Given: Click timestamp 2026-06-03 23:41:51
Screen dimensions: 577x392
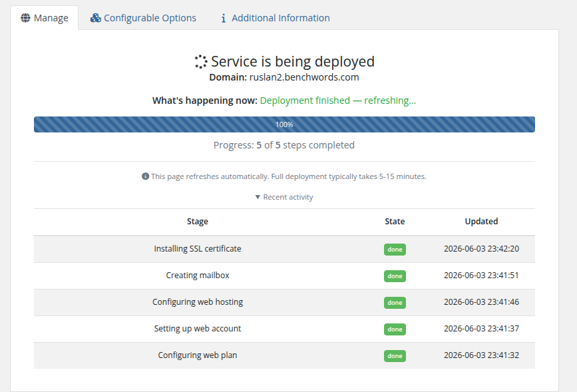Looking at the screenshot, I should 481,276.
